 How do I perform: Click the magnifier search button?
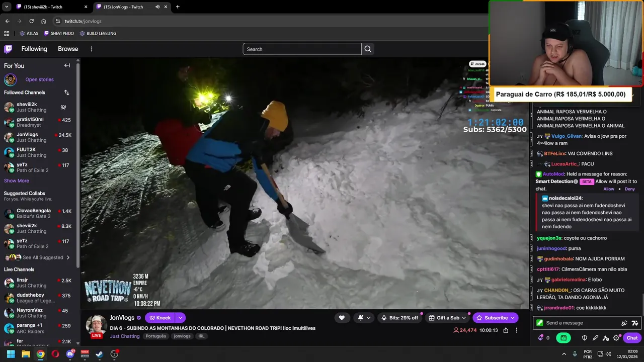pyautogui.click(x=368, y=49)
